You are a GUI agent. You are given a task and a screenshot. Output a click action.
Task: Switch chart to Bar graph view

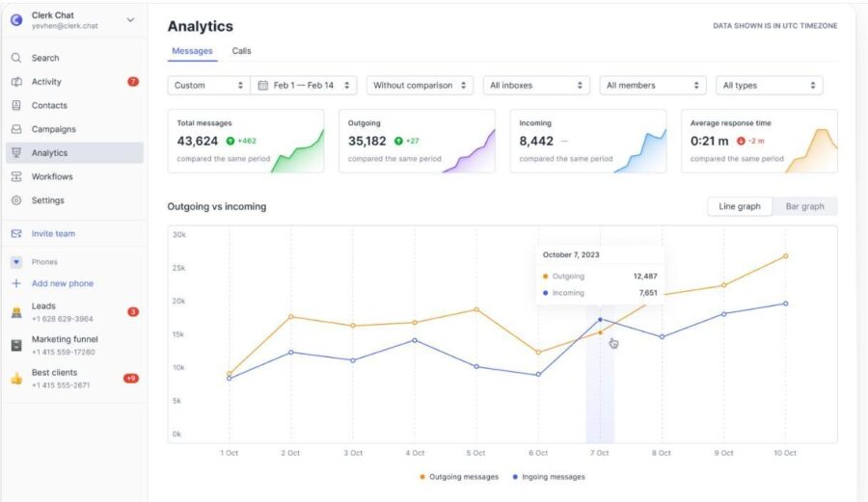point(804,206)
